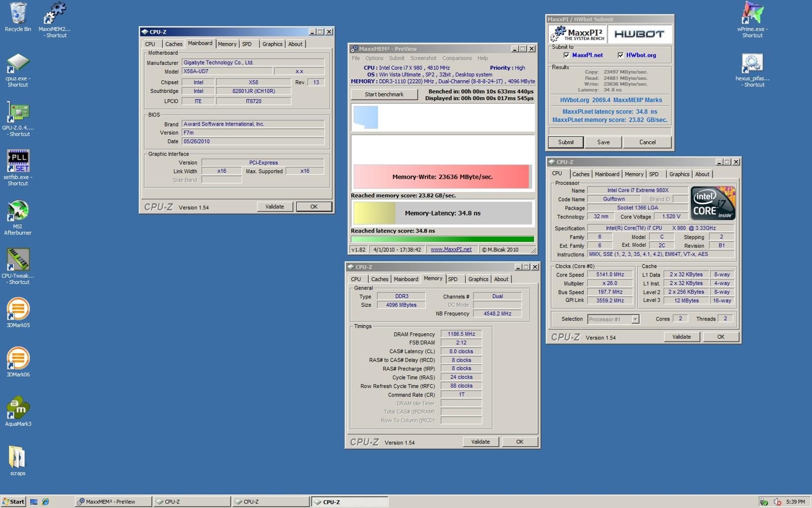Switch to Caches tab in Mainboard CPU-Z window
Screen dimensions: 812x508
click(174, 44)
